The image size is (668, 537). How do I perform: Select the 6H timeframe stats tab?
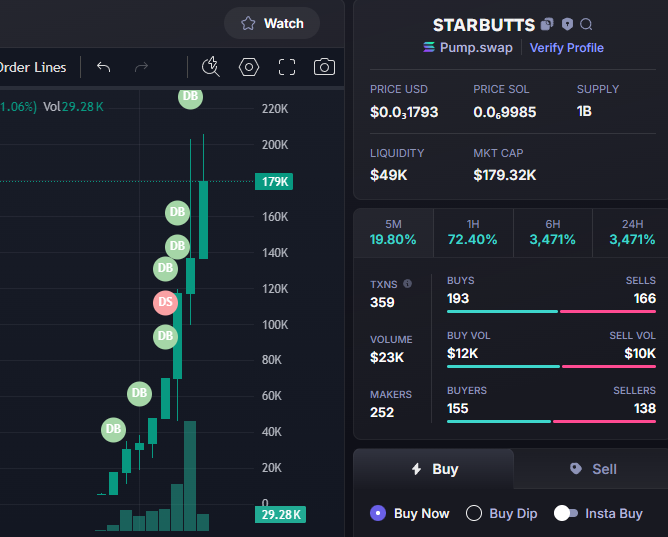(x=553, y=233)
